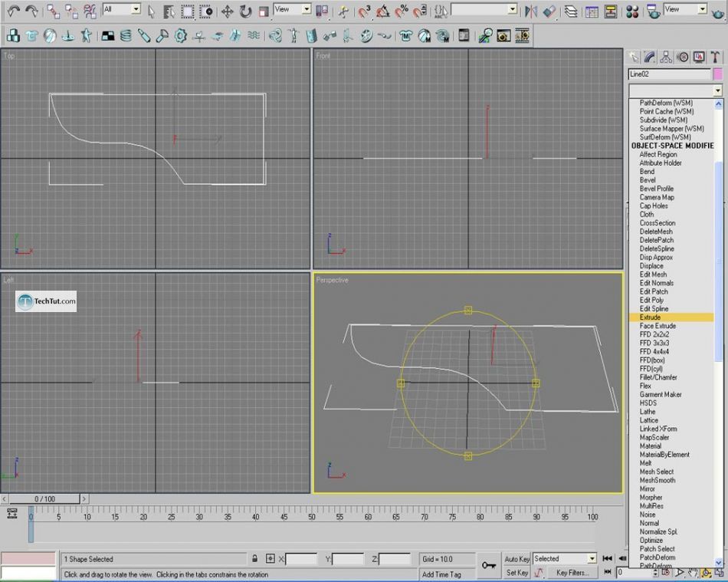The image size is (728, 582).
Task: Click the Edit Named Selection Sets icon
Action: click(x=441, y=12)
